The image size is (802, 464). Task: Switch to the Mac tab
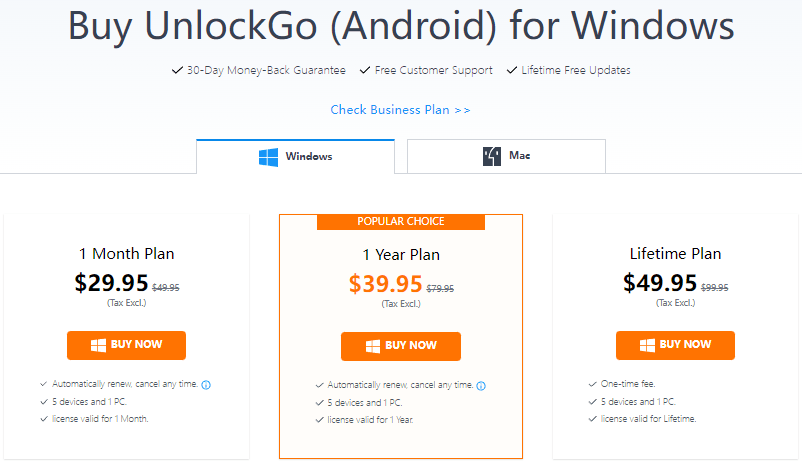tap(506, 156)
